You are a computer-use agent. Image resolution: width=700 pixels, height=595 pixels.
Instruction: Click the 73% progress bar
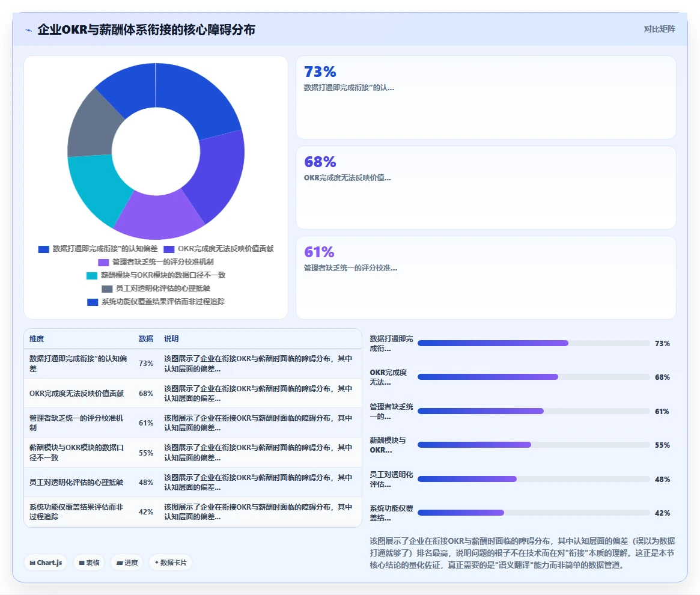(x=534, y=343)
